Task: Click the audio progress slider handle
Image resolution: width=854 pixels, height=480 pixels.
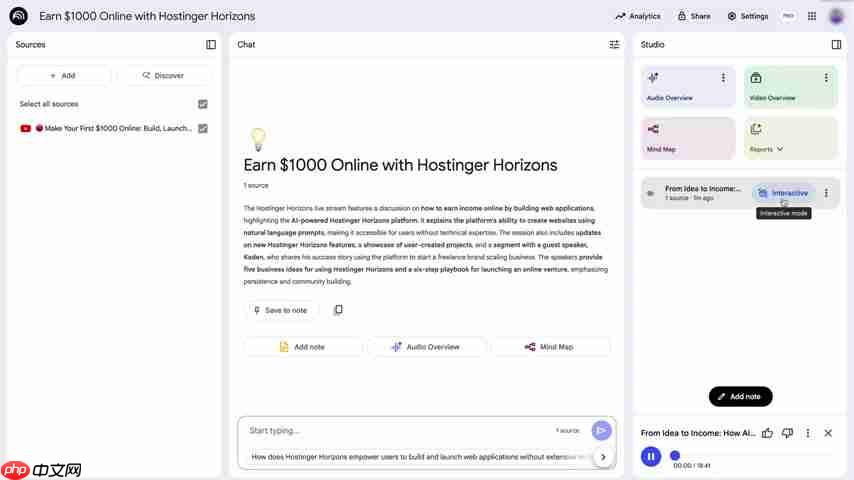Action: [675, 455]
